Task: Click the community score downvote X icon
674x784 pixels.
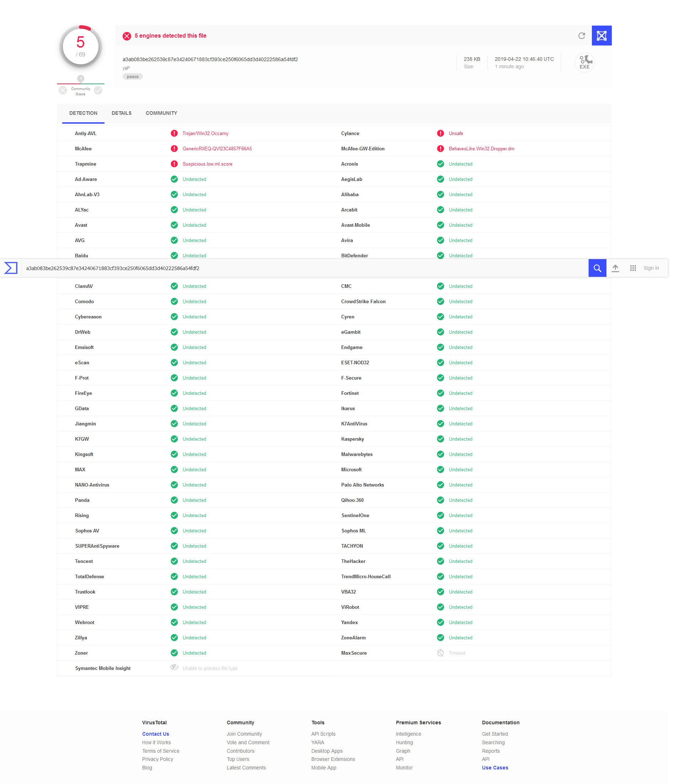Action: pos(64,91)
